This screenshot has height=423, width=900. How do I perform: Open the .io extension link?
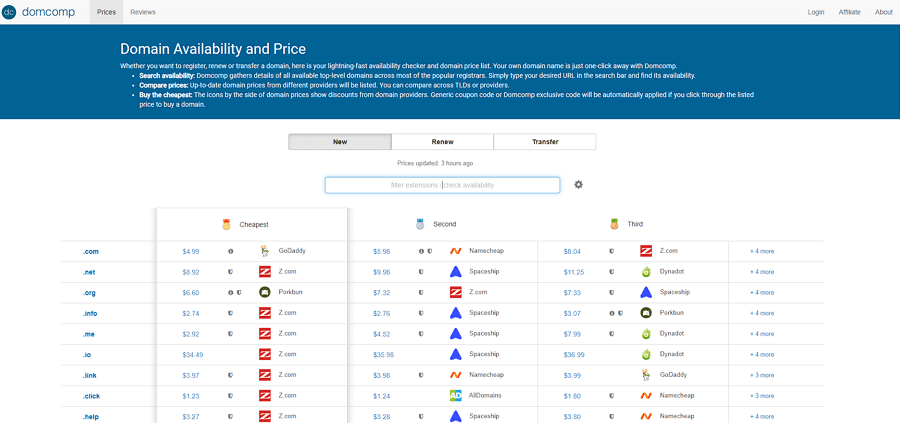(87, 355)
